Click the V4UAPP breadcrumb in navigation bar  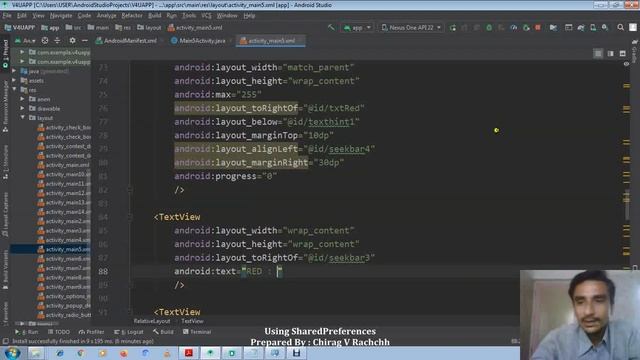(20, 27)
